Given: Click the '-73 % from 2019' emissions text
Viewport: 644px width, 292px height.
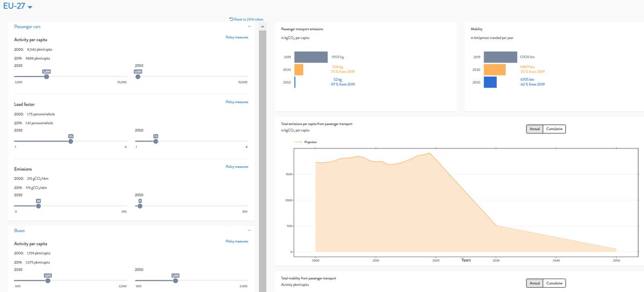Looking at the screenshot, I should click(x=343, y=72).
